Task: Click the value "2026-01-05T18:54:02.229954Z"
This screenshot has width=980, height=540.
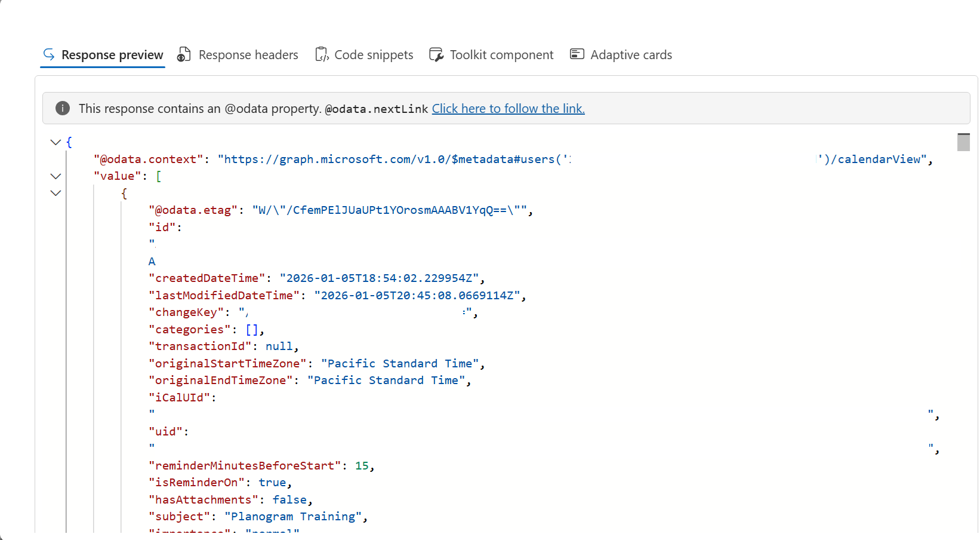Action: point(380,278)
